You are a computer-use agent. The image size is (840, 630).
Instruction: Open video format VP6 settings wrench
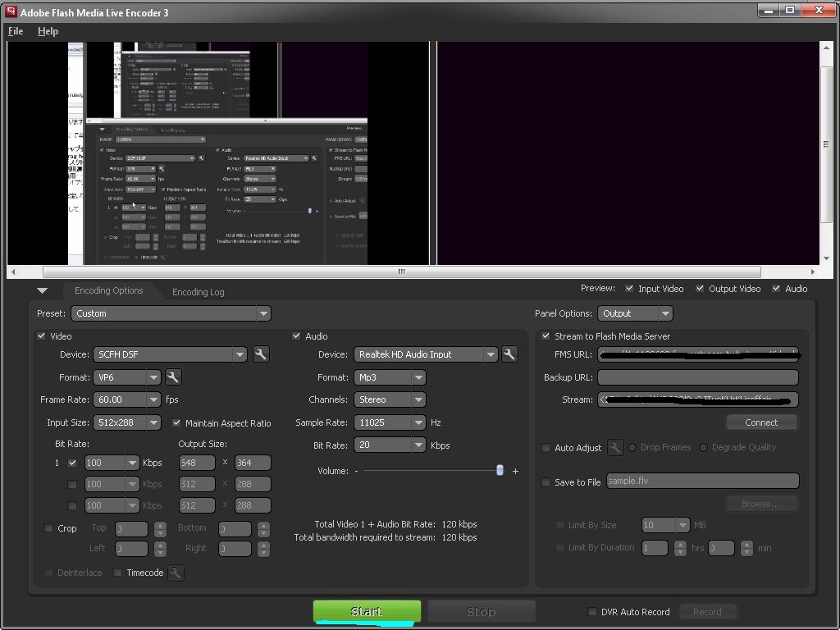[172, 377]
